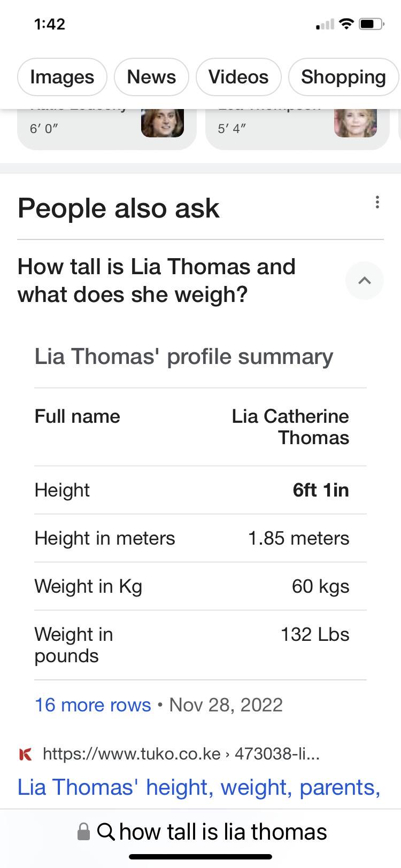Viewport: 401px width, 868px height.
Task: Select the 6ft 1in height value
Action: [x=321, y=490]
